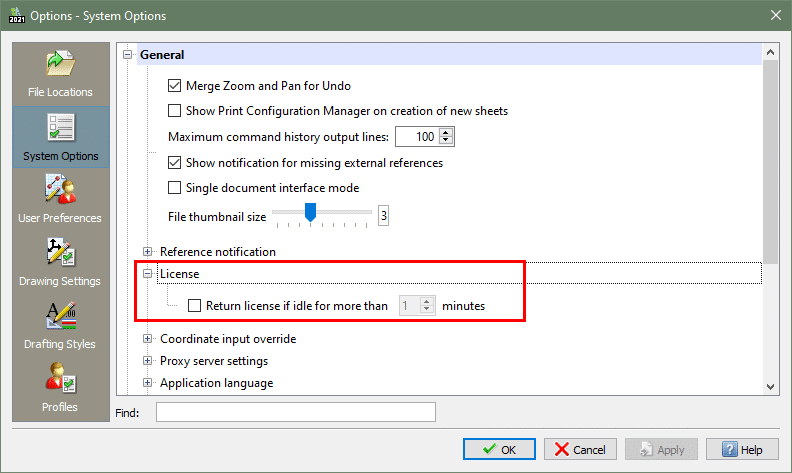The image size is (792, 473).
Task: Decrease maximum command history lines
Action: [446, 140]
